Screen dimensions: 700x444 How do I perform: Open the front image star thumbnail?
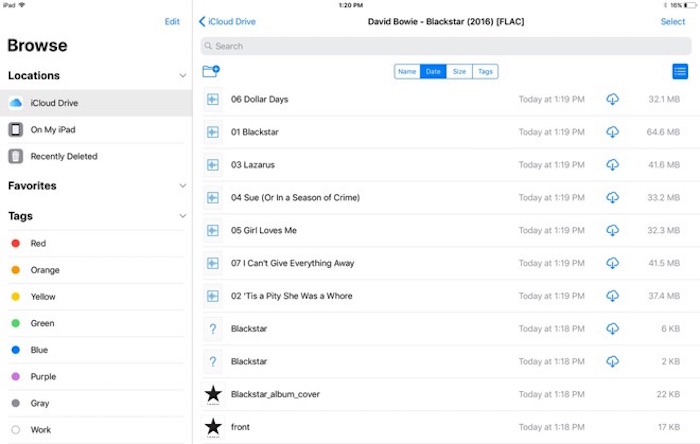213,427
